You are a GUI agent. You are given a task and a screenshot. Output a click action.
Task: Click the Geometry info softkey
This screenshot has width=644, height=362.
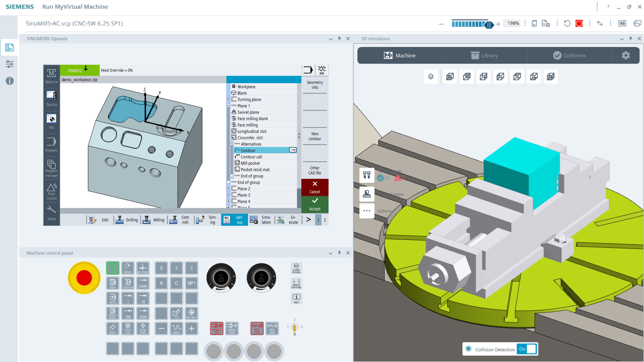(x=315, y=85)
